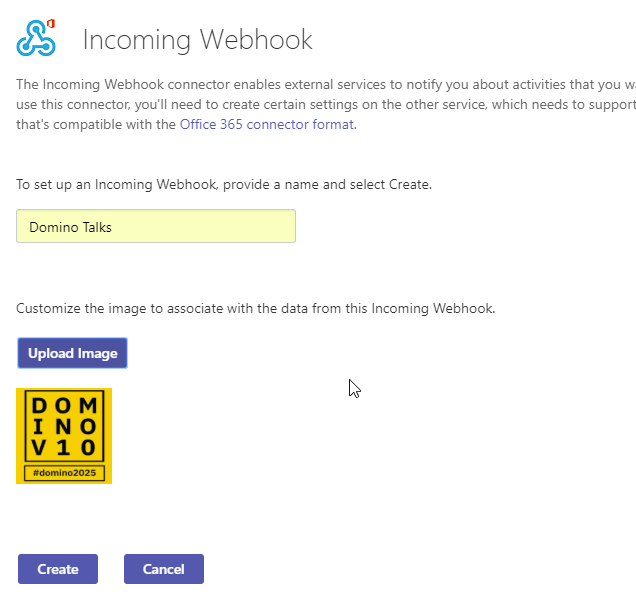Focus the Domino Talks name field
636x599 pixels.
[x=156, y=226]
